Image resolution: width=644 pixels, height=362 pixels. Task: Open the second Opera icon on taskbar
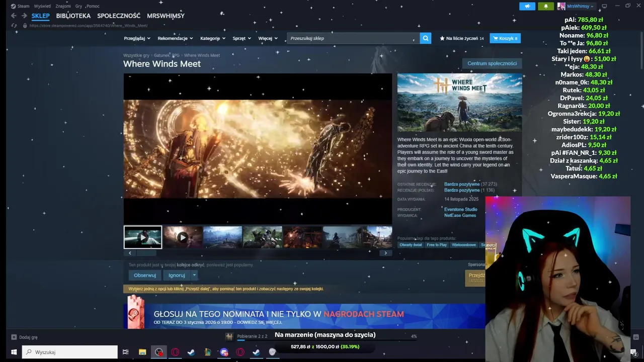tap(240, 352)
